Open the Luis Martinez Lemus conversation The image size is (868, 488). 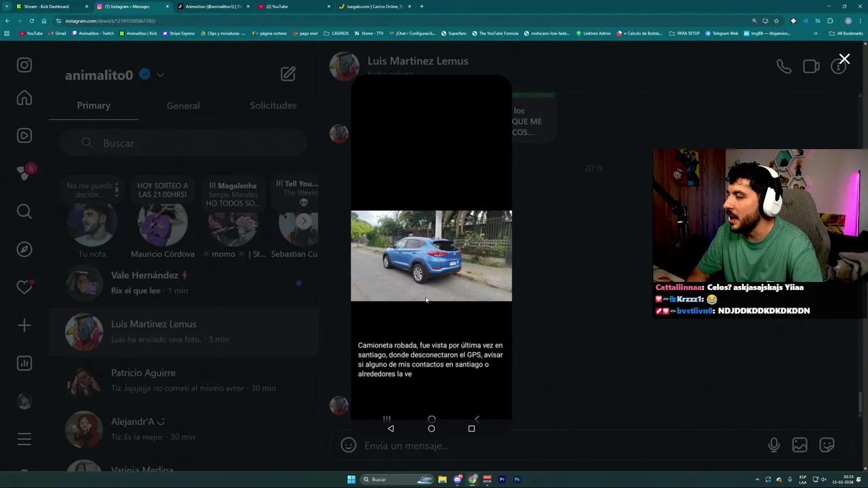pyautogui.click(x=183, y=331)
